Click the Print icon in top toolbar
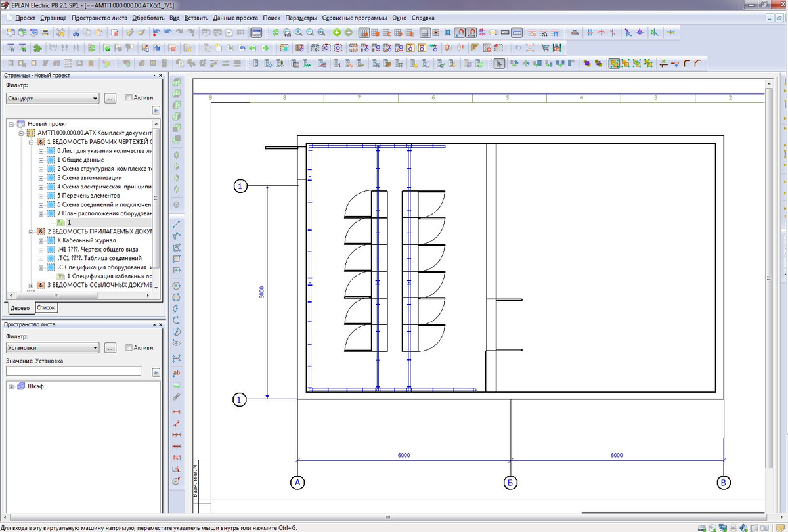Viewport: 788px width, 532px height. tap(45, 32)
